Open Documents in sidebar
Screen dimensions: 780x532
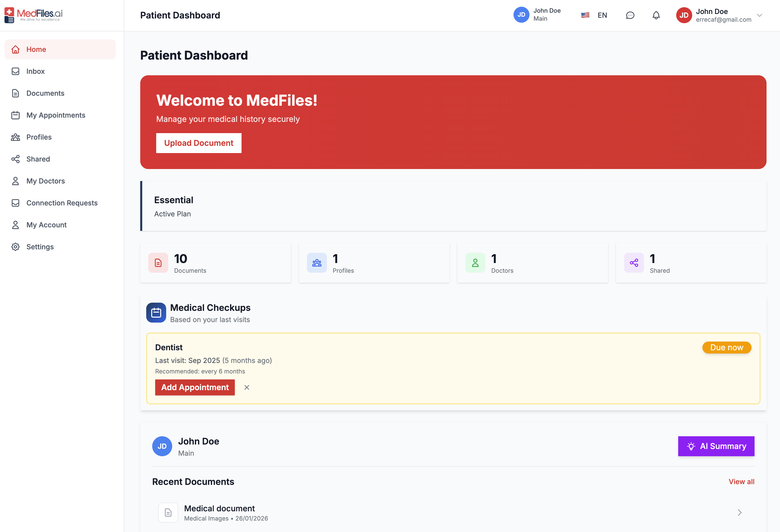coord(60,93)
